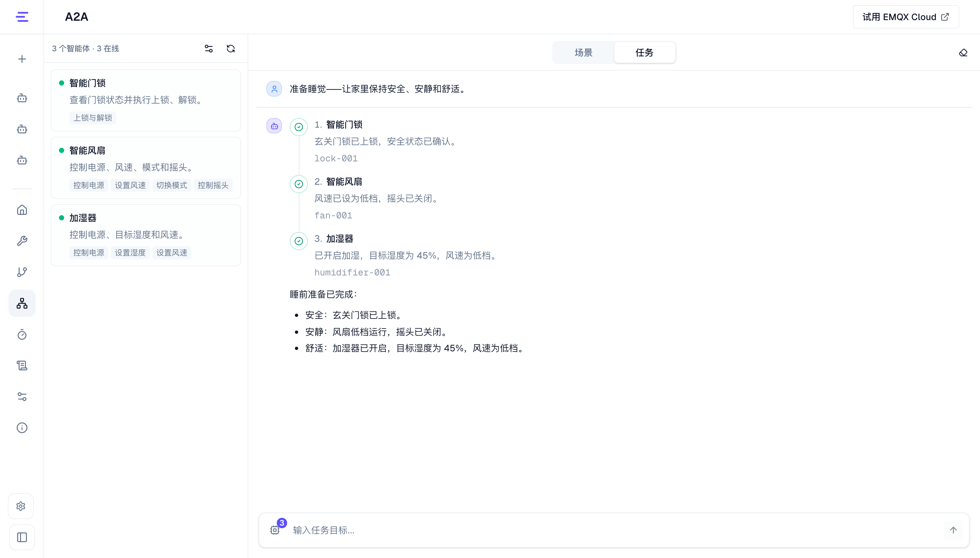Click the plus icon in the sidebar
The width and height of the screenshot is (980, 558).
[x=22, y=59]
